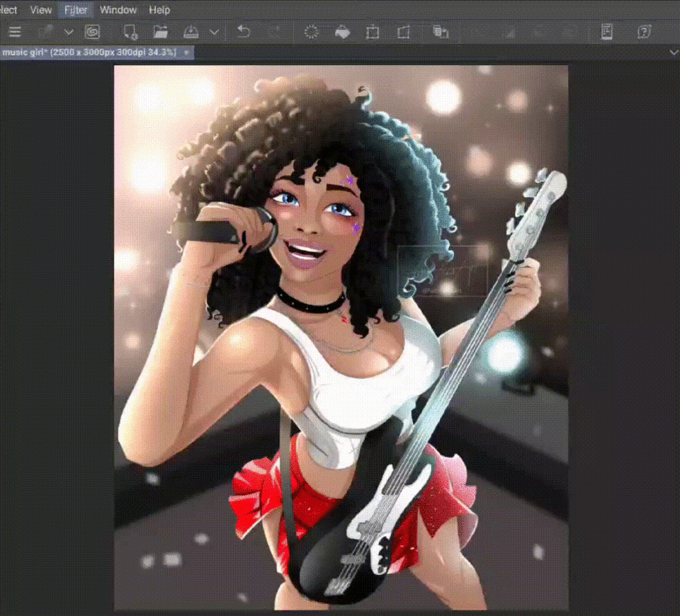Open canvas tab list chevron at far right
This screenshot has width=680, height=616.
pos(673,52)
